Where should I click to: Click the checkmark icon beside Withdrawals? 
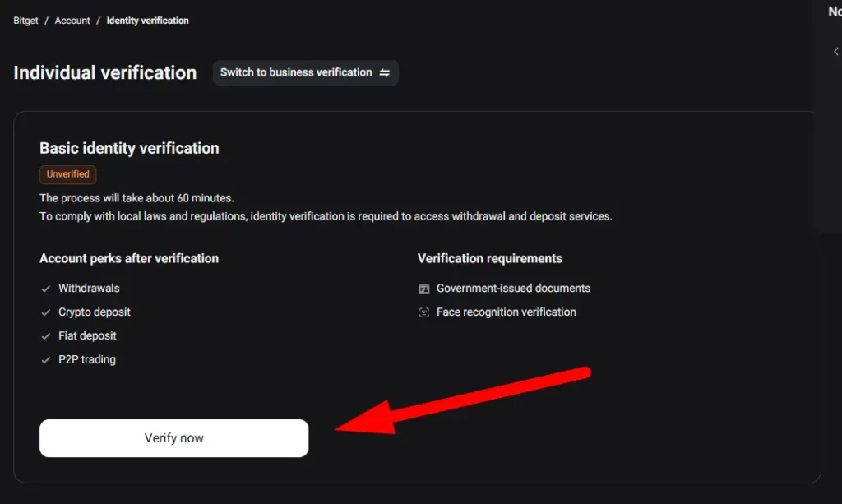click(46, 289)
